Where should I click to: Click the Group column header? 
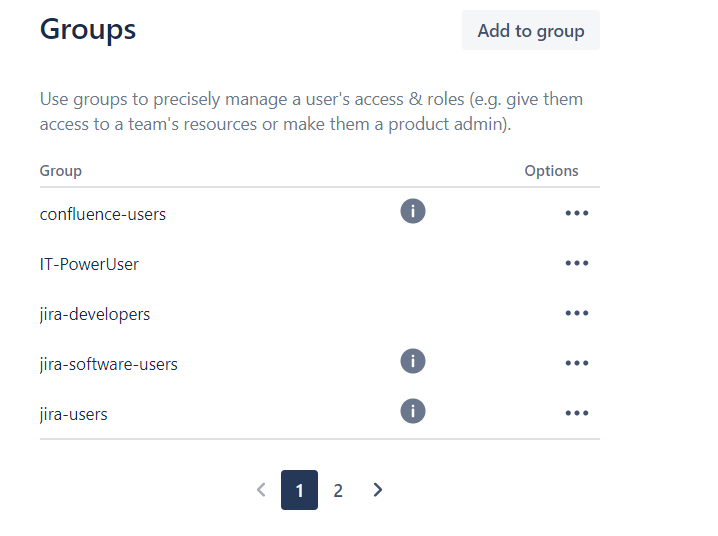tap(61, 171)
